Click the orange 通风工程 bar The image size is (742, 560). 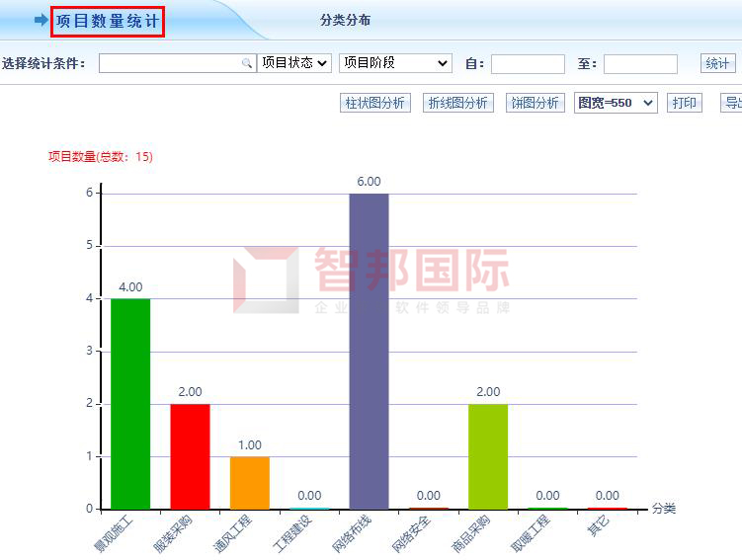coord(250,483)
